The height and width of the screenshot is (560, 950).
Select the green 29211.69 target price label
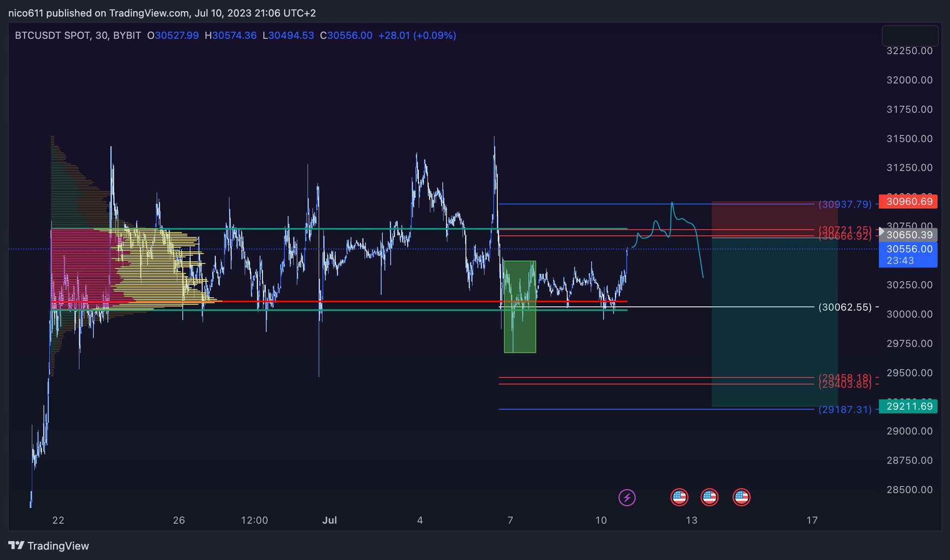click(909, 407)
